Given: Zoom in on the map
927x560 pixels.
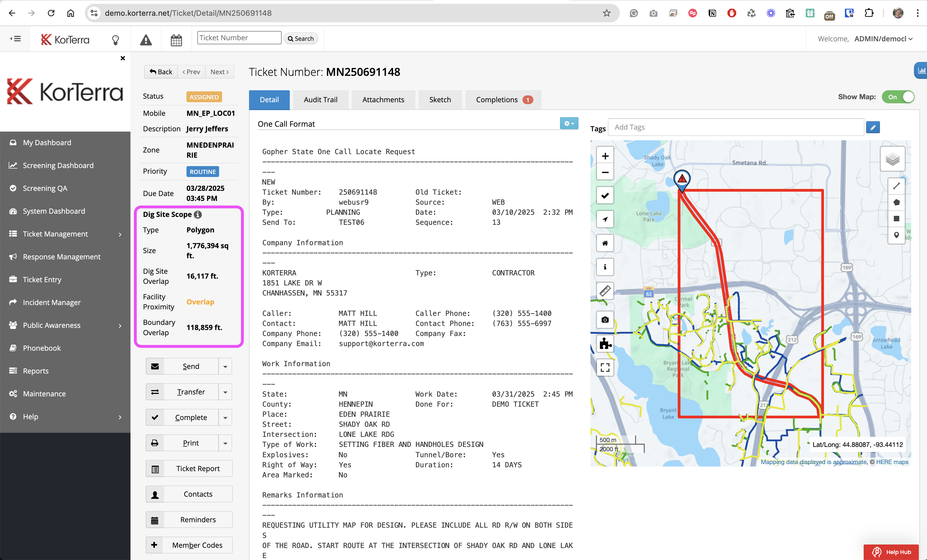Looking at the screenshot, I should coord(605,156).
